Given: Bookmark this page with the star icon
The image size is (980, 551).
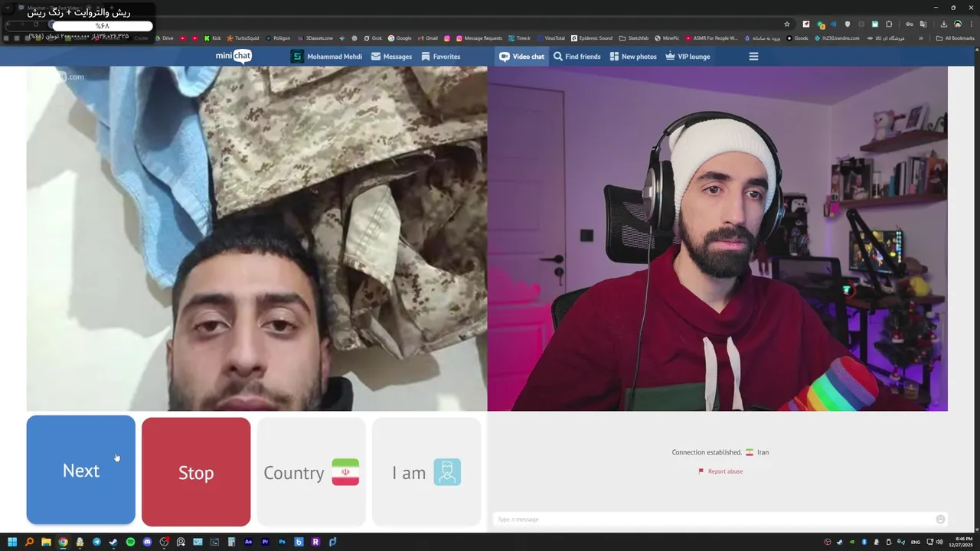Looking at the screenshot, I should tap(787, 24).
